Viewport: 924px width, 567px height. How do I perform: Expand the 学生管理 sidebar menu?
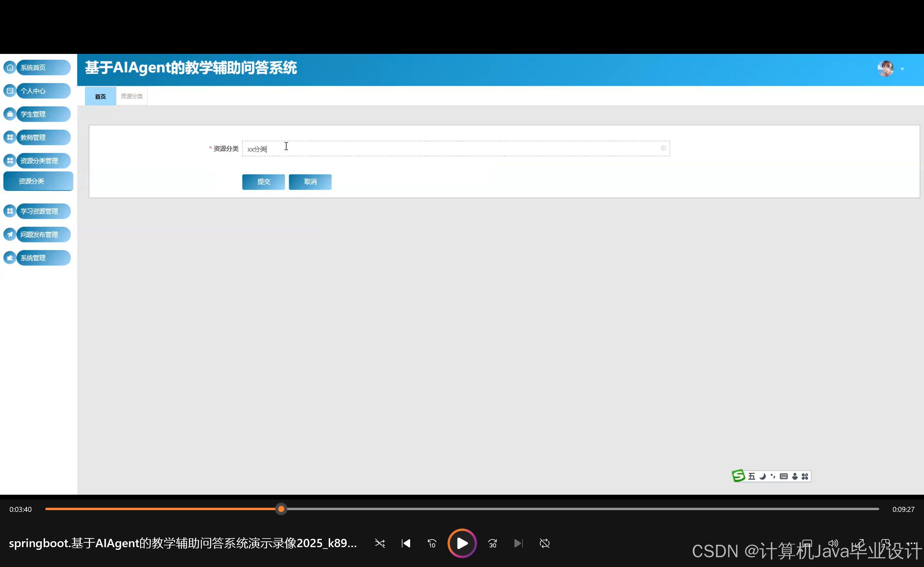(x=37, y=114)
